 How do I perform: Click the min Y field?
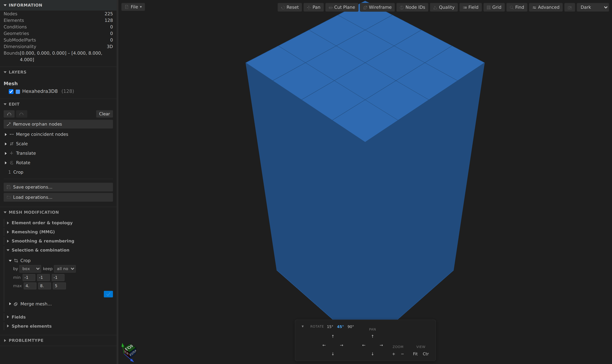coord(44,277)
